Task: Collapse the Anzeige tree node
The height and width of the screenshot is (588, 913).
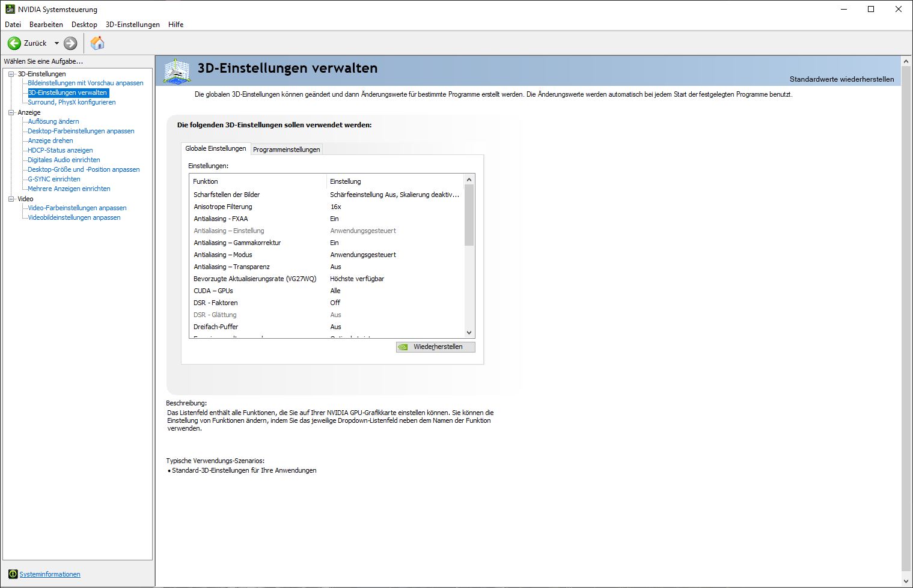Action: 11,112
